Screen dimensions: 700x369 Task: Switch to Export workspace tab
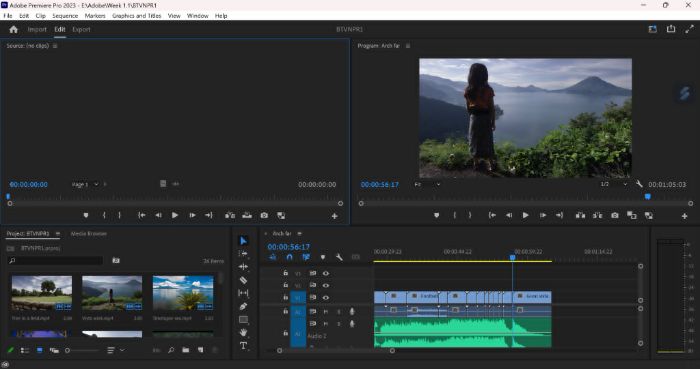[x=81, y=29]
